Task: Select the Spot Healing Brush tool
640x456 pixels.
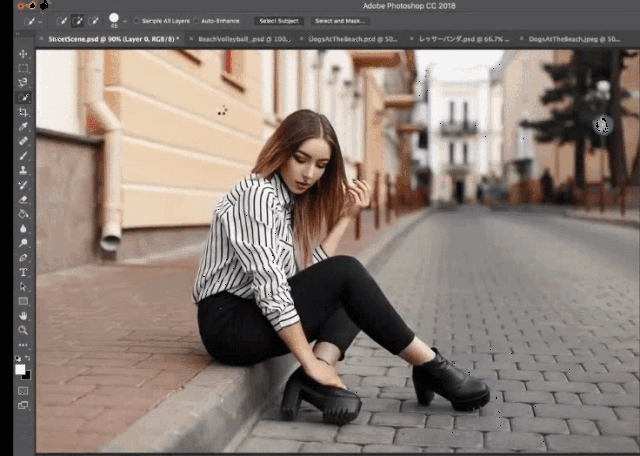Action: tap(23, 141)
